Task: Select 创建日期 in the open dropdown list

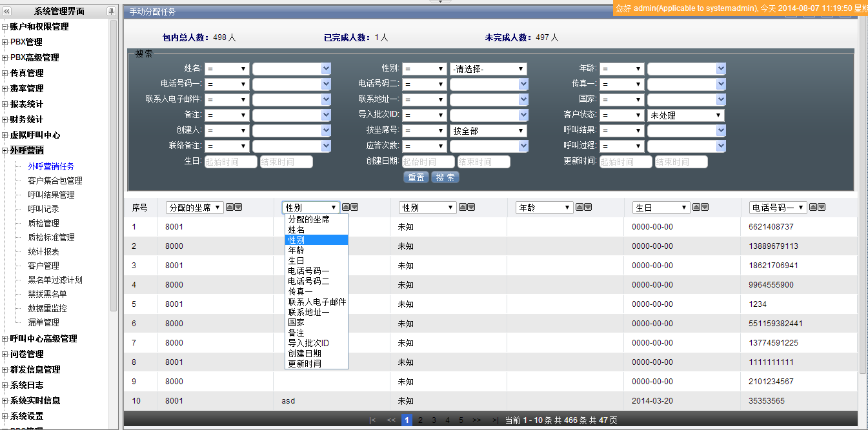Action: pyautogui.click(x=305, y=353)
